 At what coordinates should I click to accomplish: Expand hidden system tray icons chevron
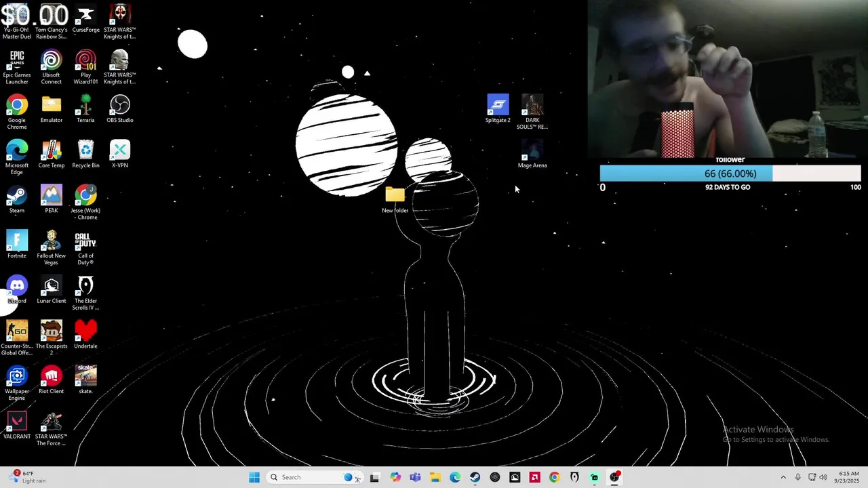[783, 477]
